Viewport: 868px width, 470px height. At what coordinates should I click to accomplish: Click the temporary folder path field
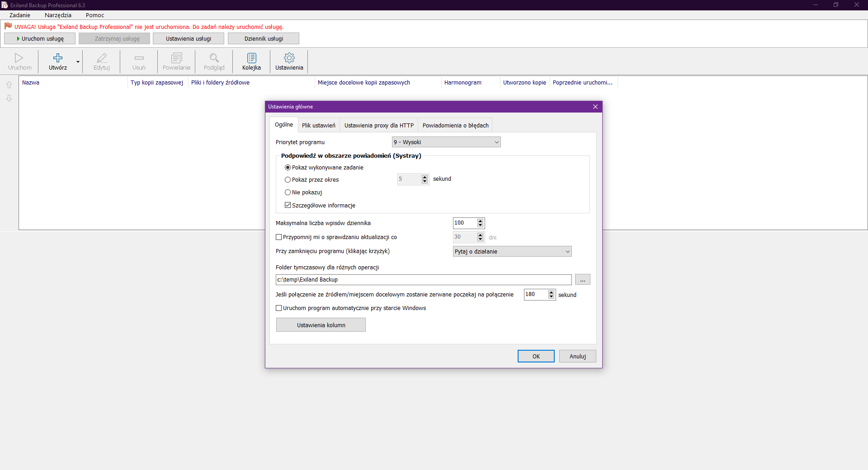click(x=424, y=280)
